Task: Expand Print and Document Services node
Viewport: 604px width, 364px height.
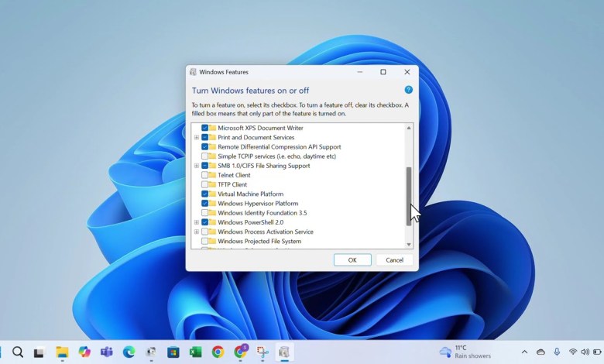Action: click(197, 137)
